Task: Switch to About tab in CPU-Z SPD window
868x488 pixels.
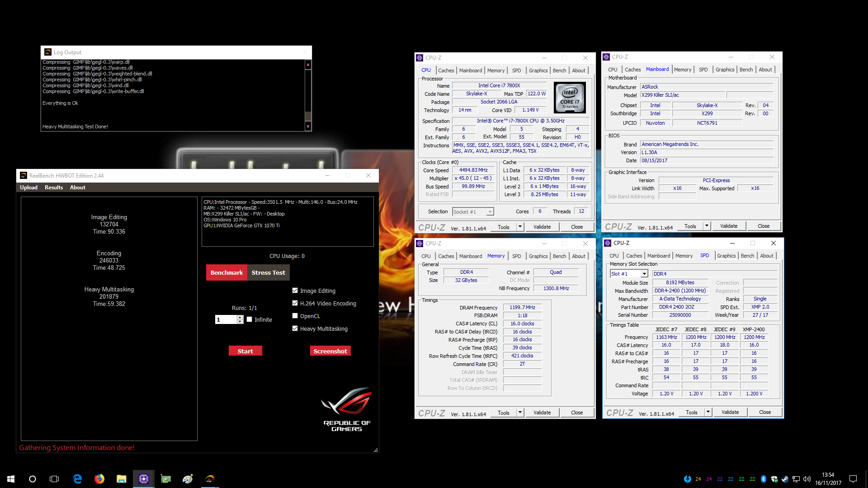Action: (x=766, y=256)
